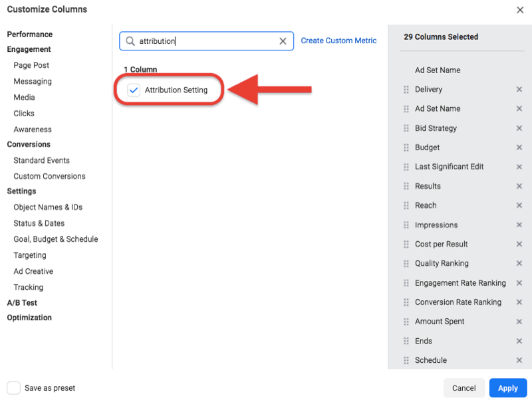Remove the Schedule column
This screenshot has height=400, width=532.
coord(519,360)
